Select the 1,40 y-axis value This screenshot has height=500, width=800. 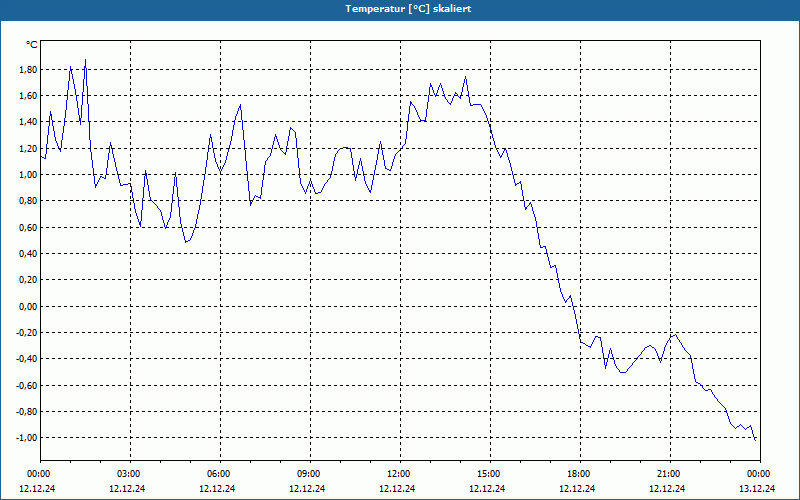pos(28,122)
